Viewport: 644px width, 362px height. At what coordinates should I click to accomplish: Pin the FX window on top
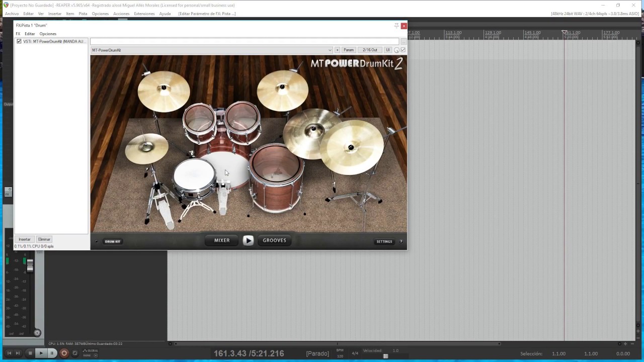(396, 25)
